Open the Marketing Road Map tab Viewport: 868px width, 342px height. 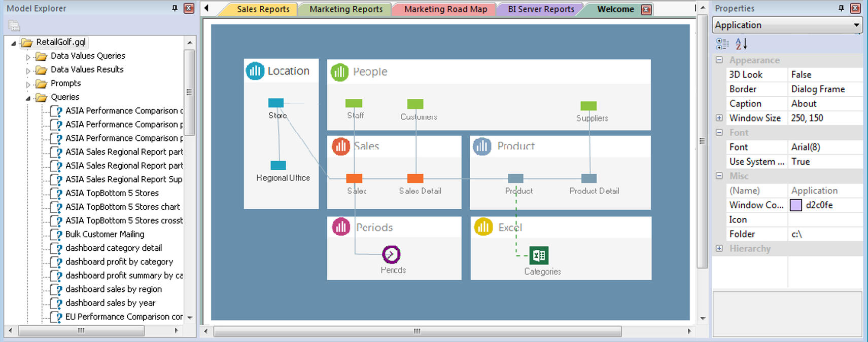445,9
